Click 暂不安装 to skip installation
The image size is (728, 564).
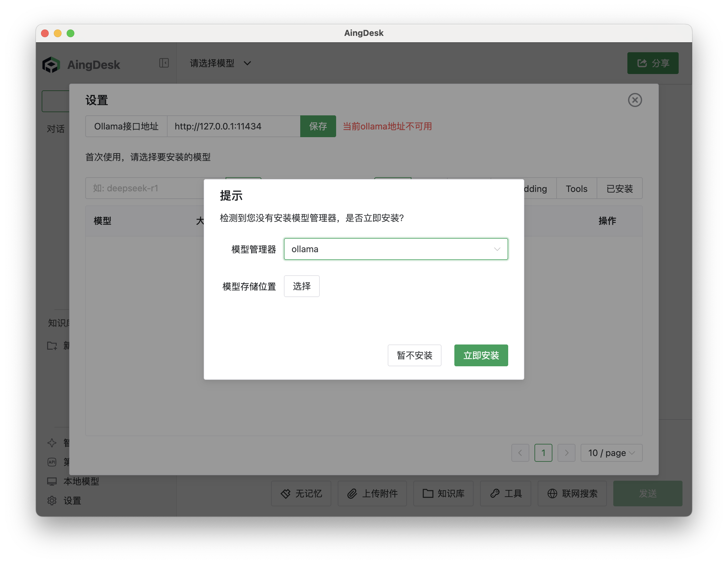click(x=414, y=355)
